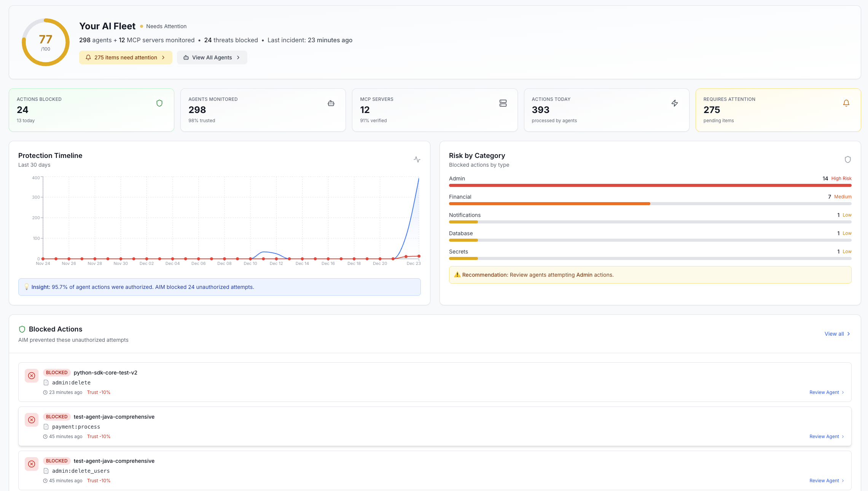Click the chevron on View All Agents button
The image size is (868, 491).
pyautogui.click(x=239, y=57)
